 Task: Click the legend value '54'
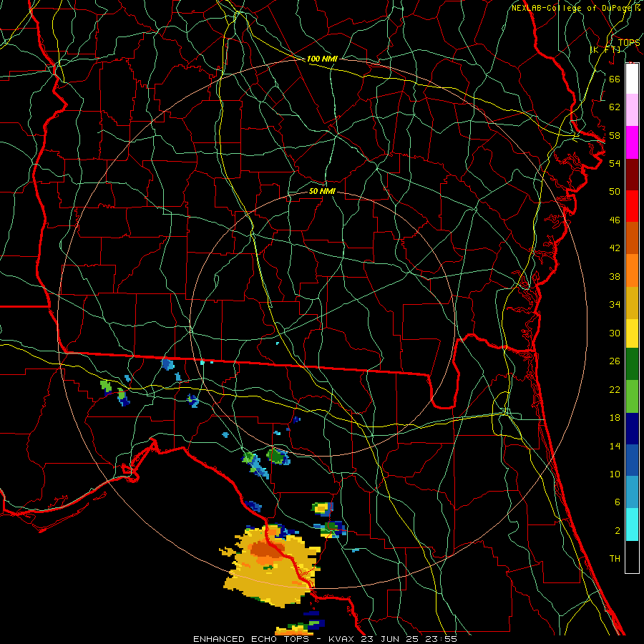coord(615,163)
